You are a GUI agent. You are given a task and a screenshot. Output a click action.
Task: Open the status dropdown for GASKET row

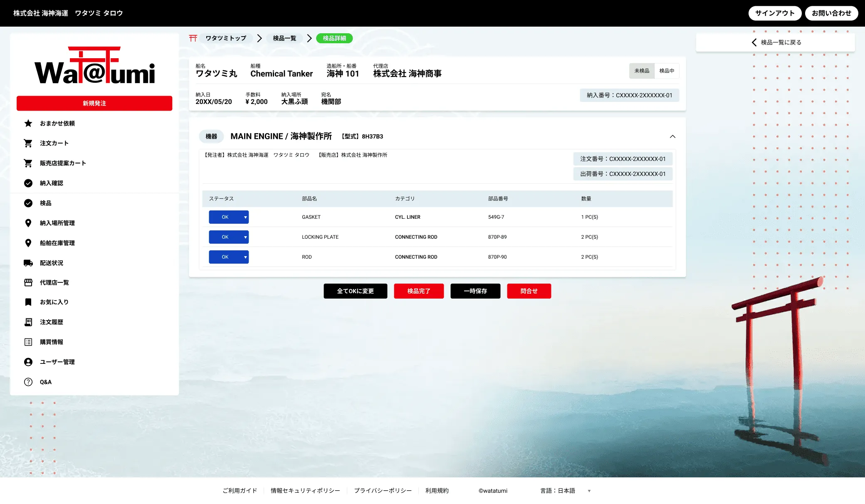point(229,217)
